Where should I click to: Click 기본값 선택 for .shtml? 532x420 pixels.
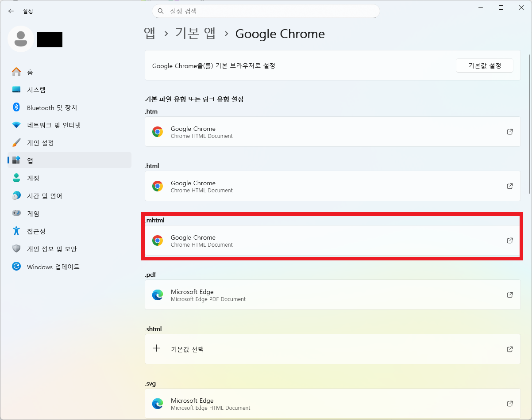point(187,349)
